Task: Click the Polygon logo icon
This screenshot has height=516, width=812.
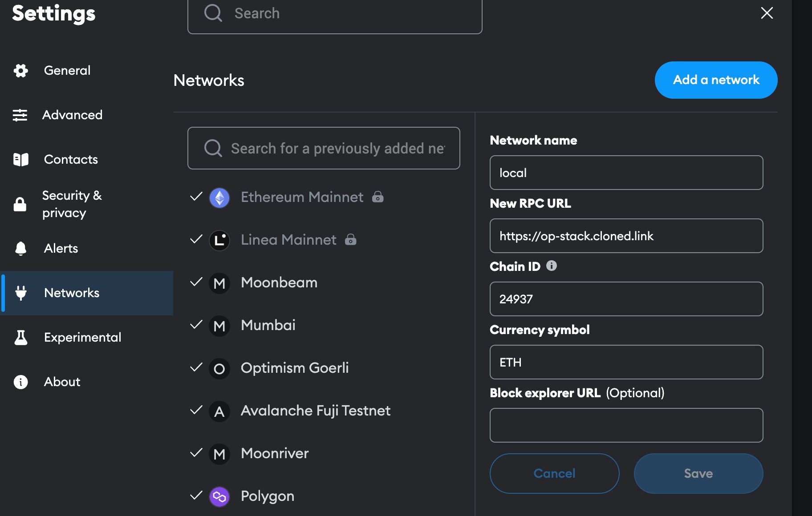Action: coord(219,496)
